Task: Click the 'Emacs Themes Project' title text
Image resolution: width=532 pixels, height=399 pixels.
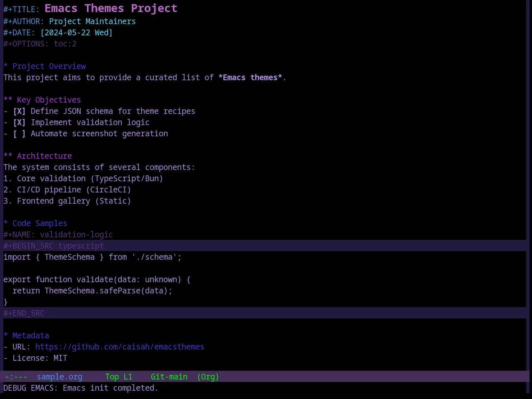Action: pyautogui.click(x=111, y=8)
